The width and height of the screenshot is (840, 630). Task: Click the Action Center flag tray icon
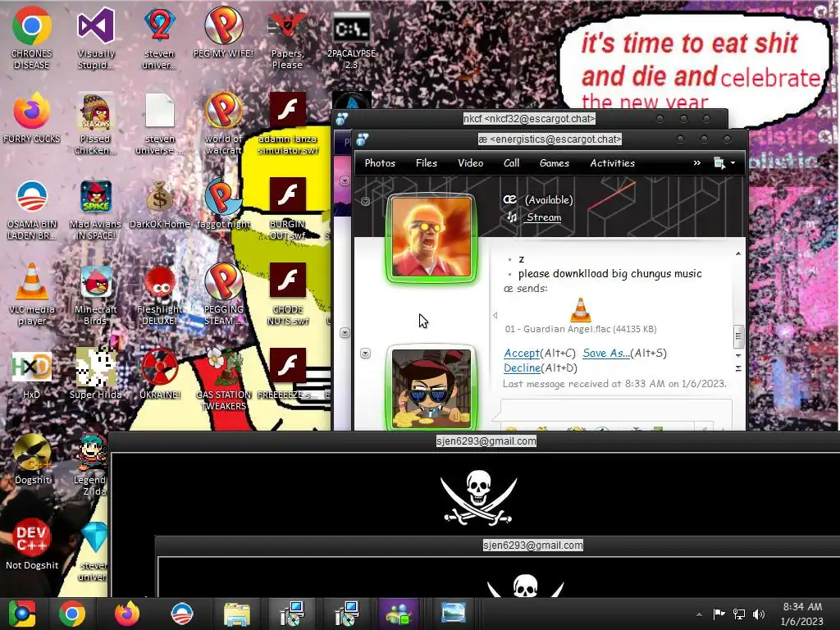coord(719,614)
